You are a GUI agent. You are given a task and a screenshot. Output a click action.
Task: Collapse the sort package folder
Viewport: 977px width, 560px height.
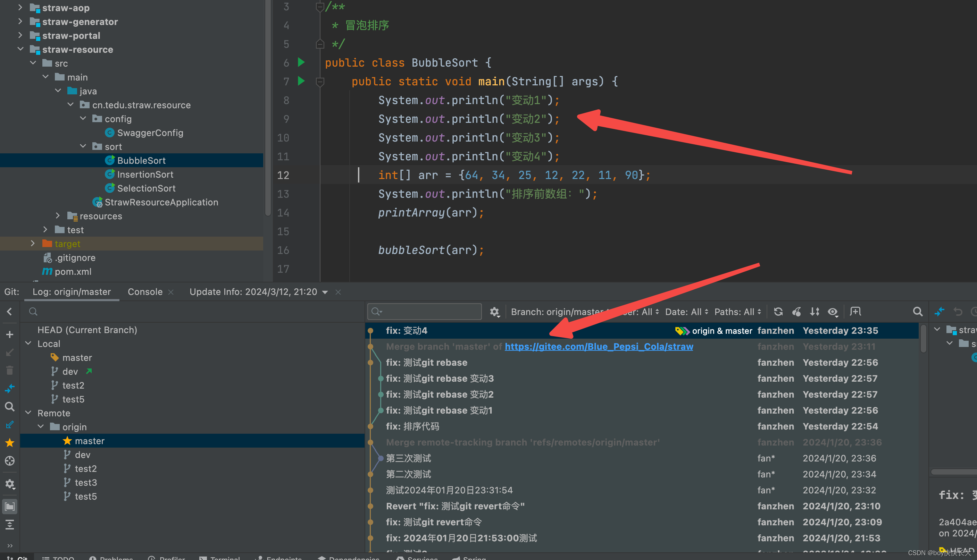click(x=83, y=146)
